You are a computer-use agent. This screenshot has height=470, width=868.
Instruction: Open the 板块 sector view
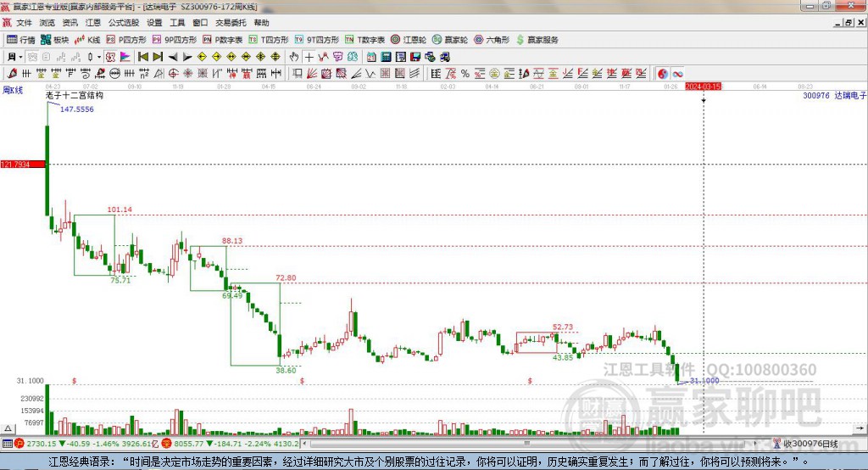[x=55, y=40]
